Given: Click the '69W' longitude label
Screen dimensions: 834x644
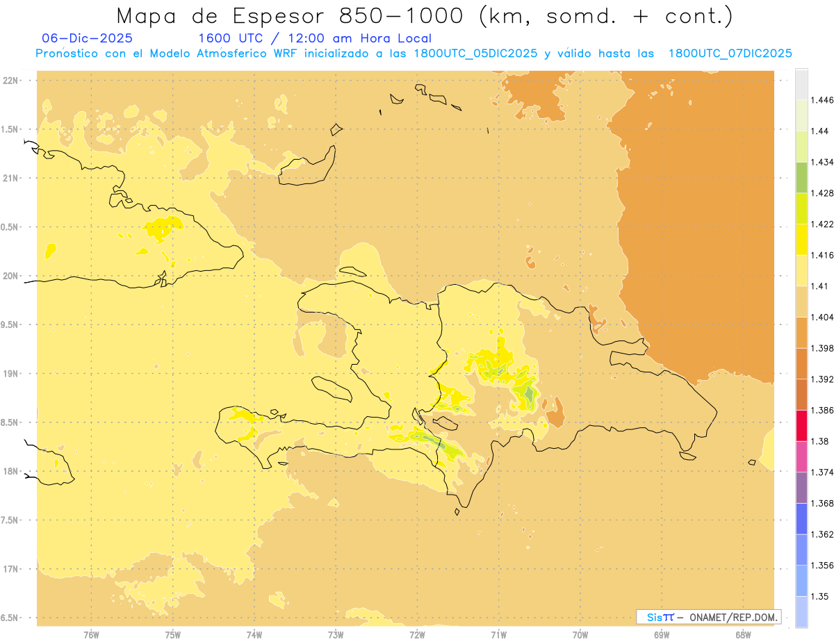Looking at the screenshot, I should point(662,634).
